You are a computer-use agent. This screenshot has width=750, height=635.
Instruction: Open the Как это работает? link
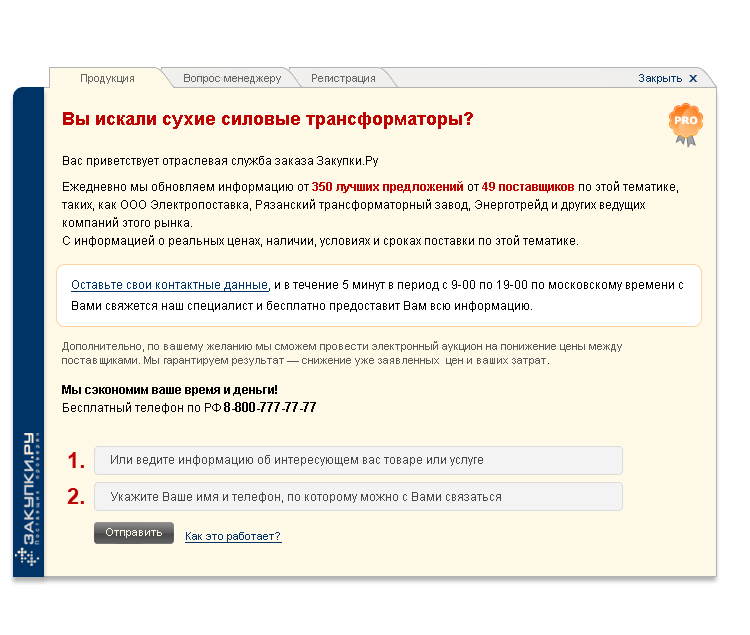[233, 537]
